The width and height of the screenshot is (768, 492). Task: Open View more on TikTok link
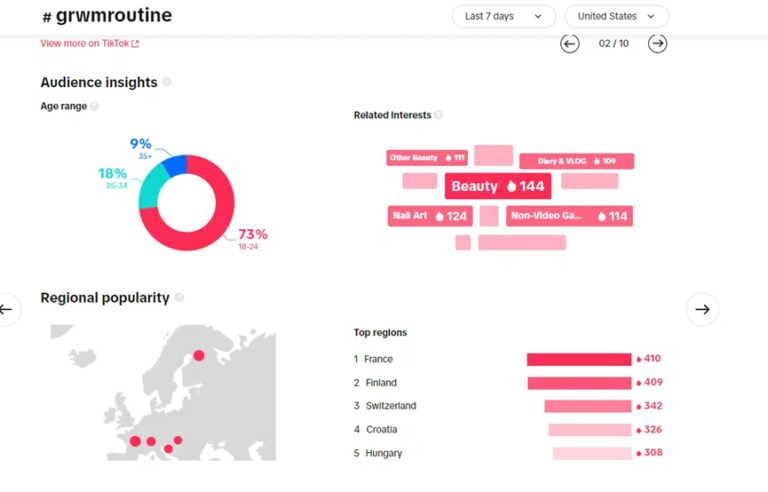89,43
